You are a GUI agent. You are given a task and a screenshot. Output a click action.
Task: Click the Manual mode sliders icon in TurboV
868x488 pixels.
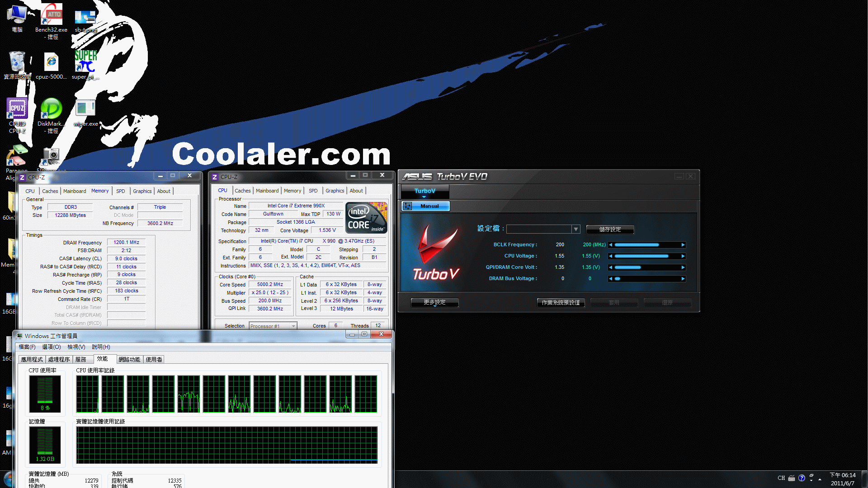[407, 206]
